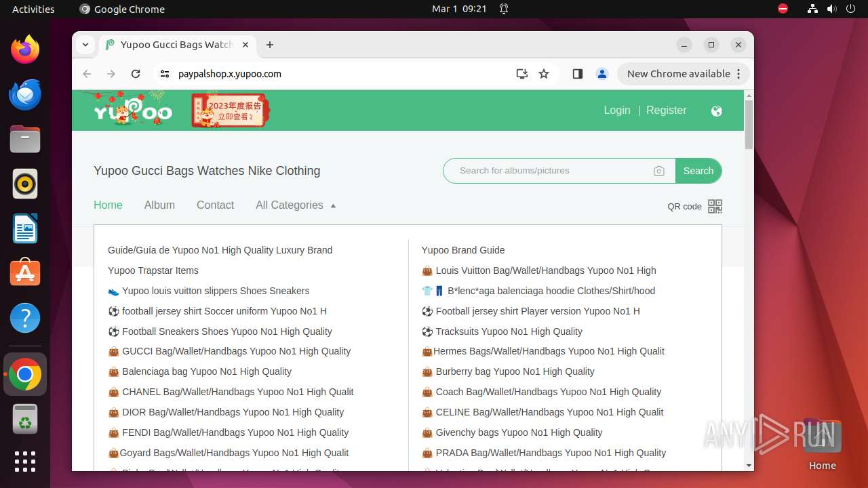
Task: Open Rhythmbox music player icon
Action: pos(25,184)
